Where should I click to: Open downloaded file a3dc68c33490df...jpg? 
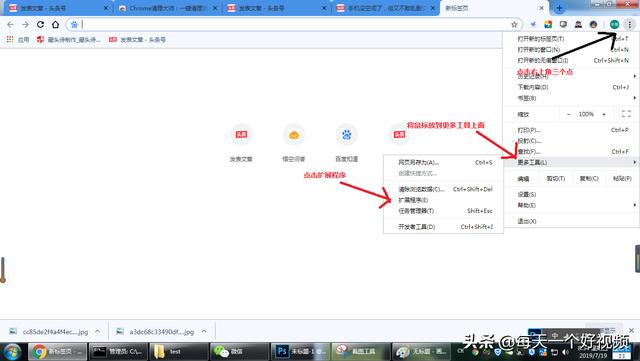(x=156, y=332)
